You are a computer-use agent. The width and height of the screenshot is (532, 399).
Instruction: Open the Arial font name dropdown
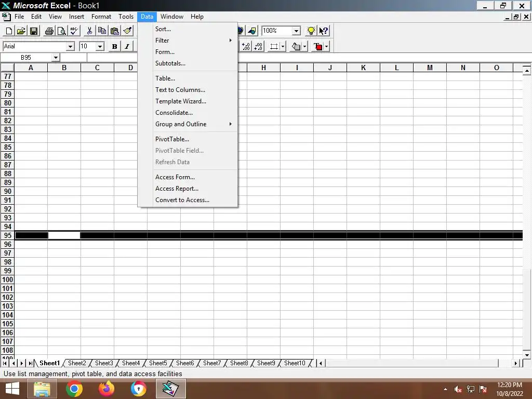pyautogui.click(x=70, y=46)
